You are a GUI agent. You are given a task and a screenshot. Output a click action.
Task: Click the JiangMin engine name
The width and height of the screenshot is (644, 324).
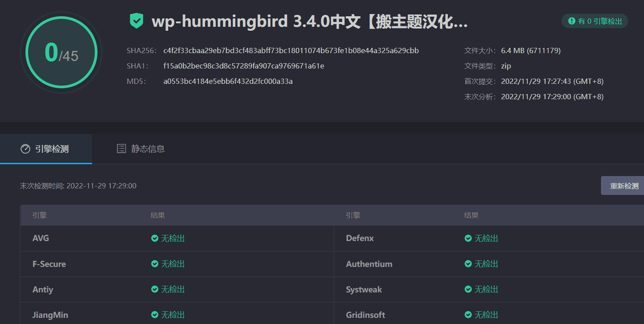pos(50,315)
